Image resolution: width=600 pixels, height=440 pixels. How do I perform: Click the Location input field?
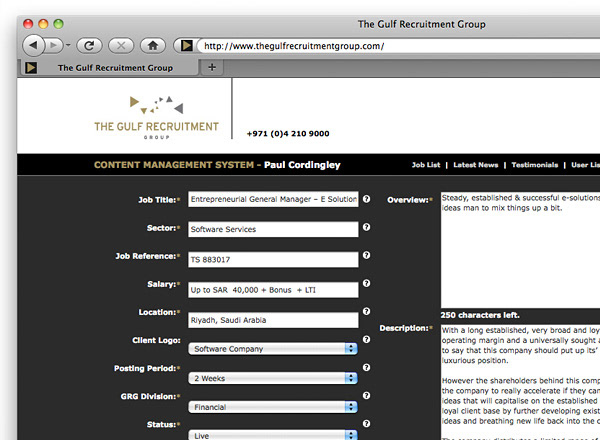point(273,320)
